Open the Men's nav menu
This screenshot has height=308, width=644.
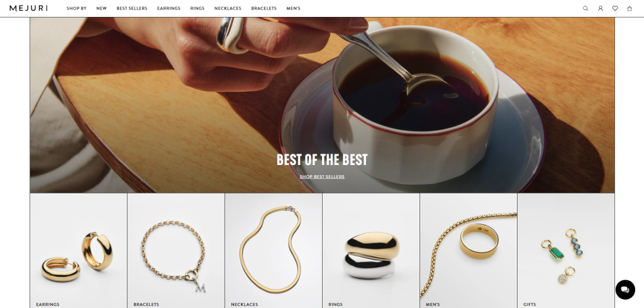pyautogui.click(x=293, y=8)
